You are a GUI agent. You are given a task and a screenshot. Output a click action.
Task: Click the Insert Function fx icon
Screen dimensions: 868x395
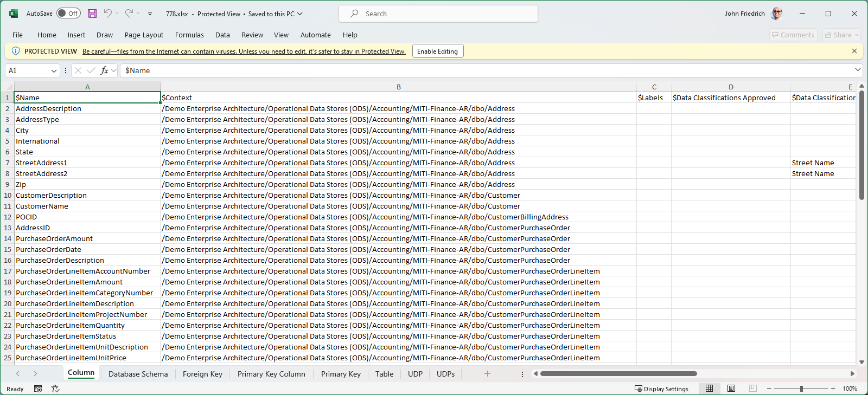click(104, 70)
